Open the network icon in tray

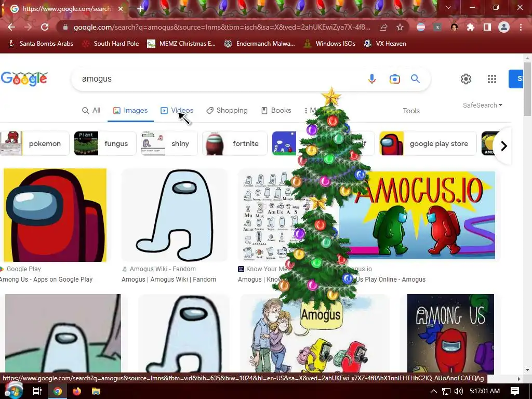pos(446,391)
